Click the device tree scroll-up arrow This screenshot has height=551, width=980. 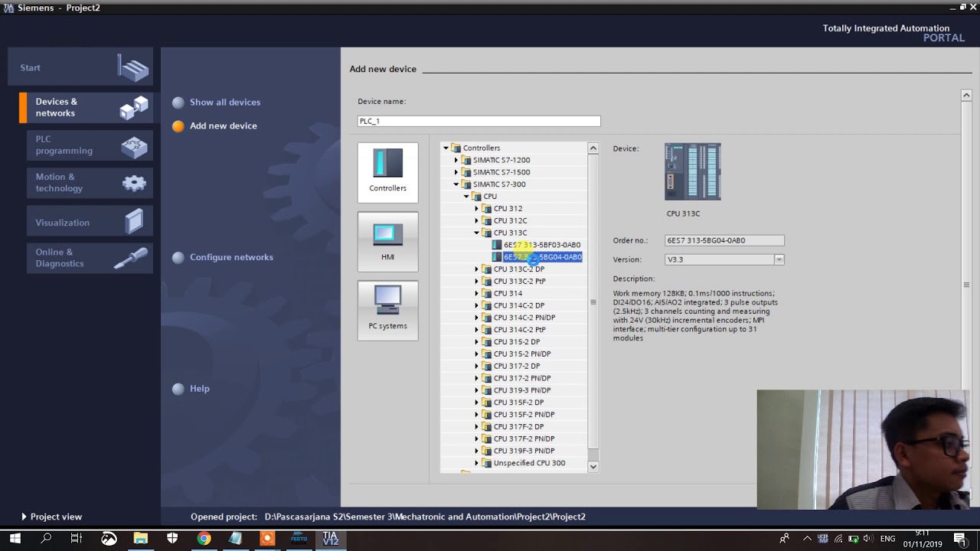593,148
